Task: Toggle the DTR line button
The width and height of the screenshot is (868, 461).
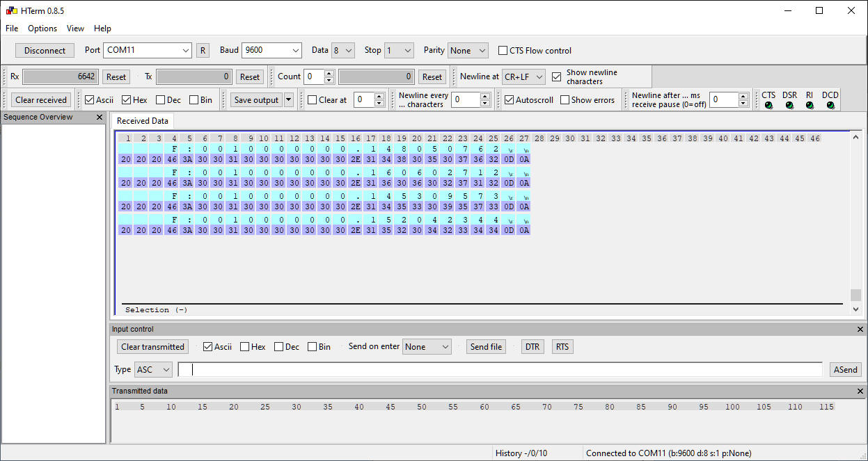Action: [x=532, y=346]
